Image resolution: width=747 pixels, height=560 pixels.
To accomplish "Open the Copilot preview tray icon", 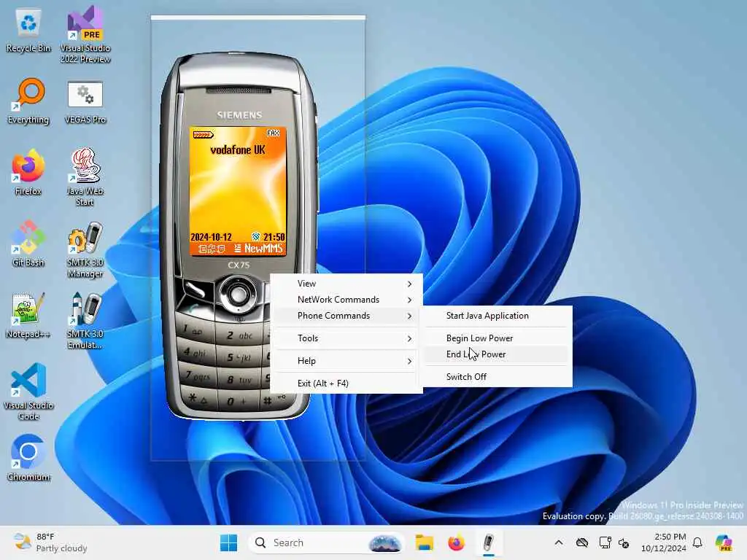I will coord(724,542).
